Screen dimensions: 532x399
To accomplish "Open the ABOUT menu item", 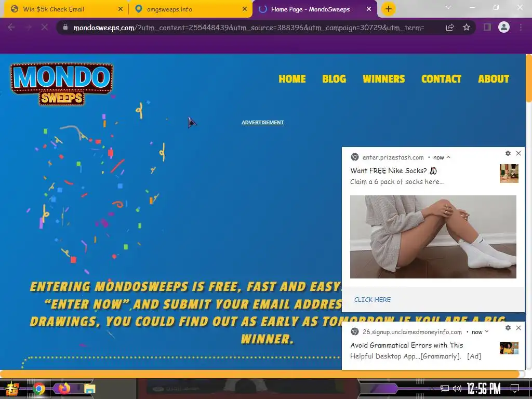I will click(x=494, y=79).
